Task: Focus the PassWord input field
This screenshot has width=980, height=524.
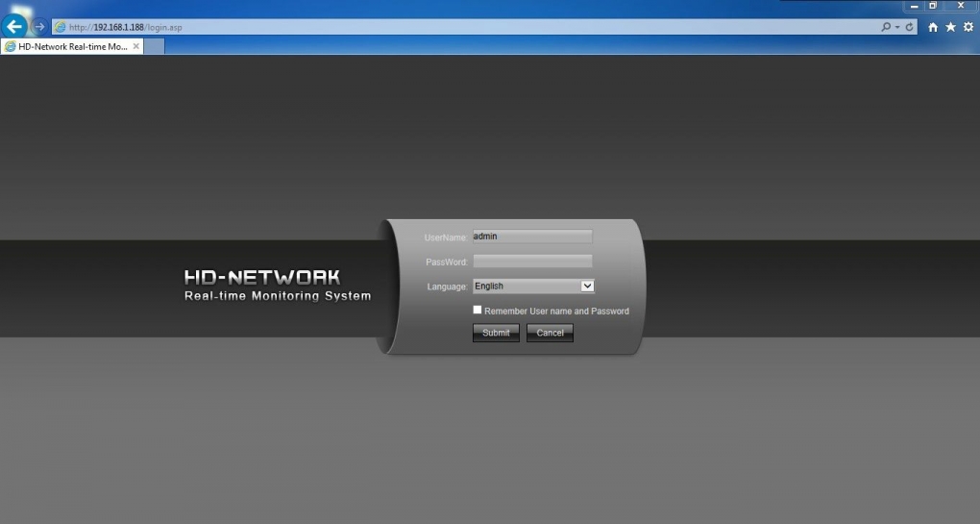Action: point(532,262)
